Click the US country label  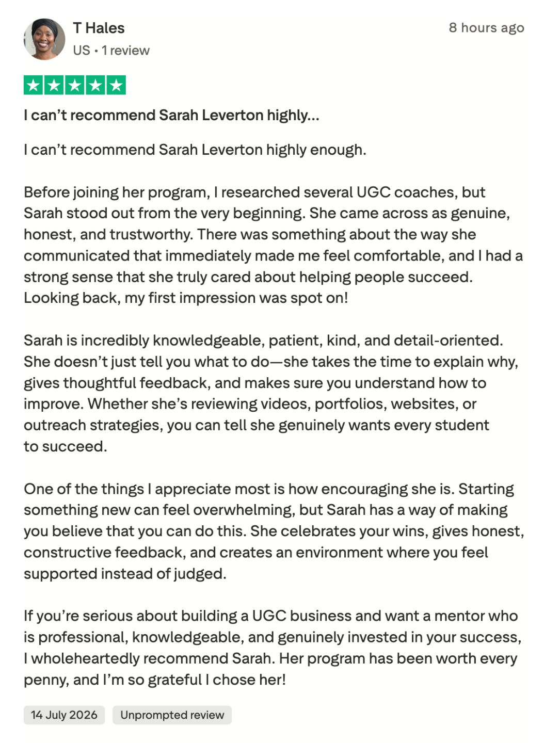82,51
